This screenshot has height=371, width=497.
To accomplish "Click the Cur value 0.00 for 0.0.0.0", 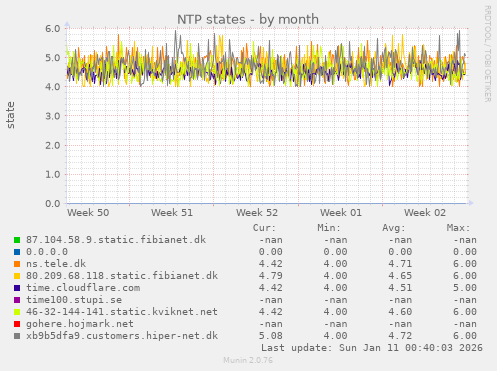I will coord(271,252).
